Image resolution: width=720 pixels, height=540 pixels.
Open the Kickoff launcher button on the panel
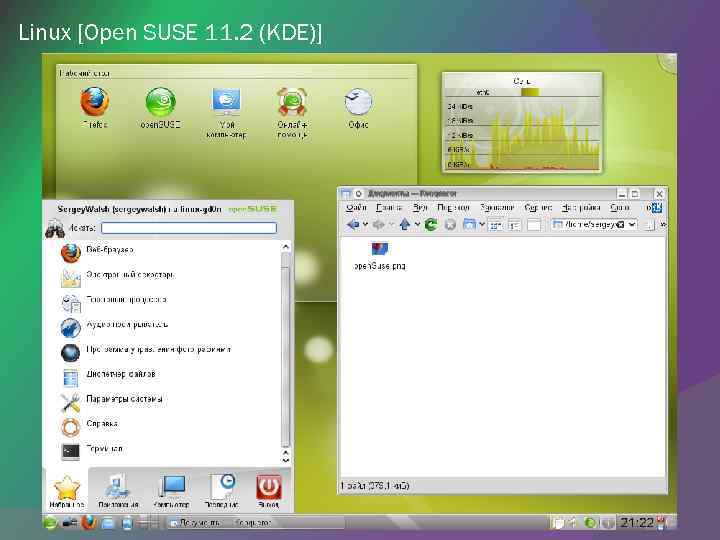tap(50, 522)
